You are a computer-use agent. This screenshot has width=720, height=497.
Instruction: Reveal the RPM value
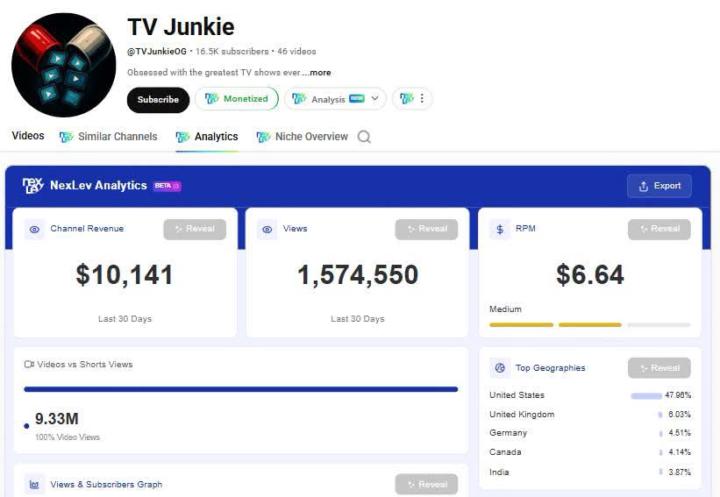tap(659, 229)
